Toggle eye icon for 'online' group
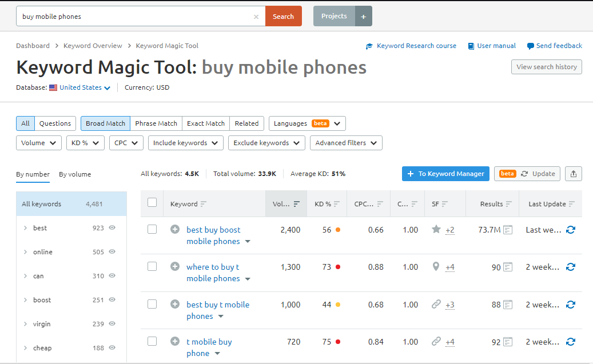Viewport: 593px width, 364px height. (x=112, y=252)
